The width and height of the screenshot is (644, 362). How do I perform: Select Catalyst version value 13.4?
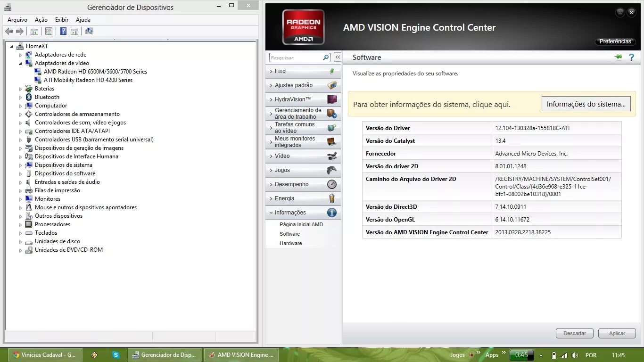pyautogui.click(x=500, y=141)
